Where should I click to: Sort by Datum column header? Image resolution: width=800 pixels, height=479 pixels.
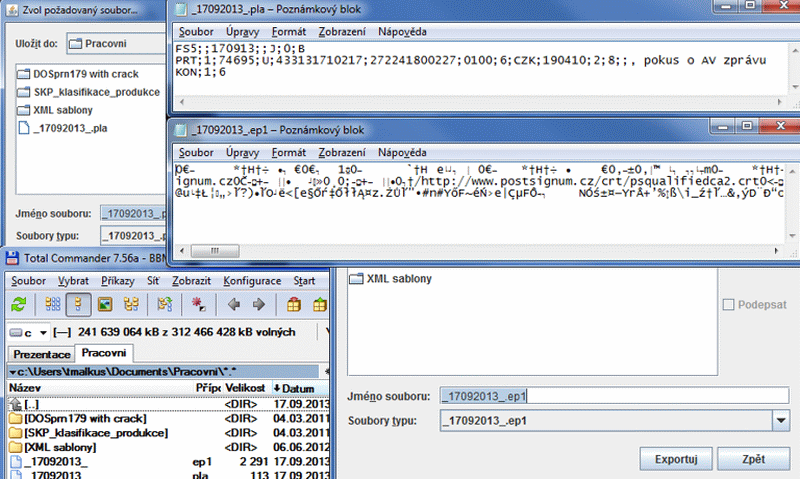(x=301, y=389)
